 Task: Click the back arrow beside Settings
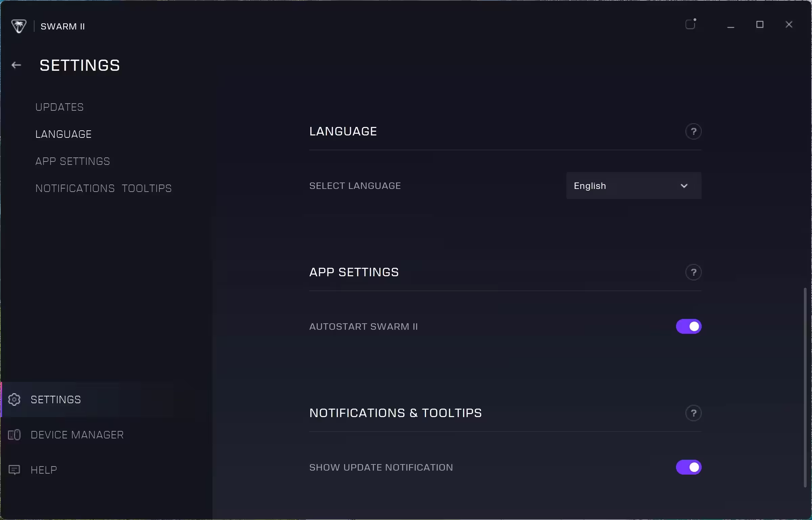coord(16,65)
